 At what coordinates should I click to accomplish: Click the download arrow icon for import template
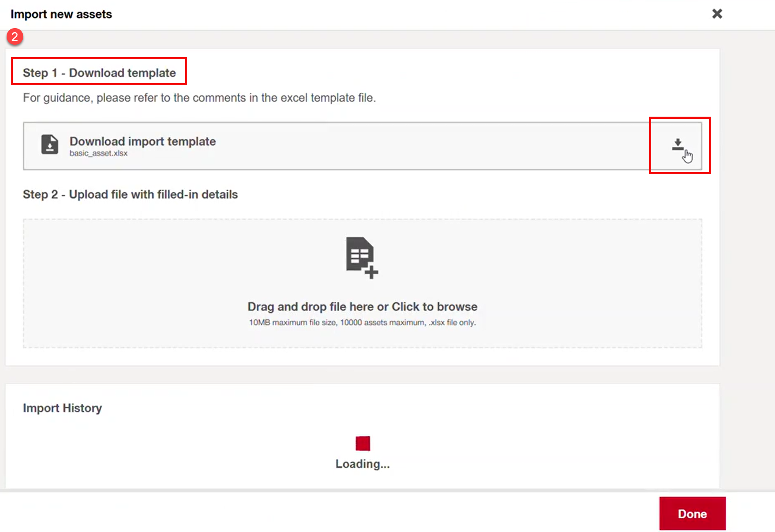[x=678, y=145]
